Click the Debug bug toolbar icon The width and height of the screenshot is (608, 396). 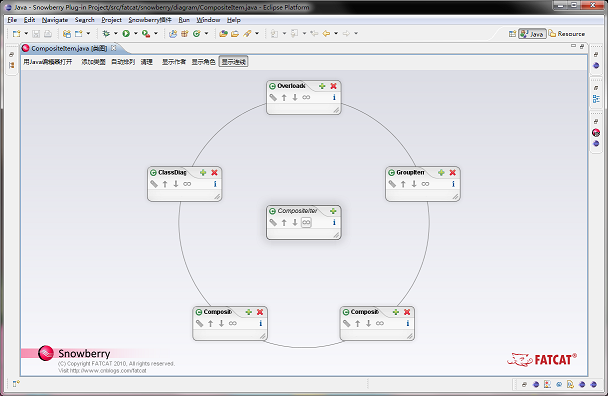[106, 34]
